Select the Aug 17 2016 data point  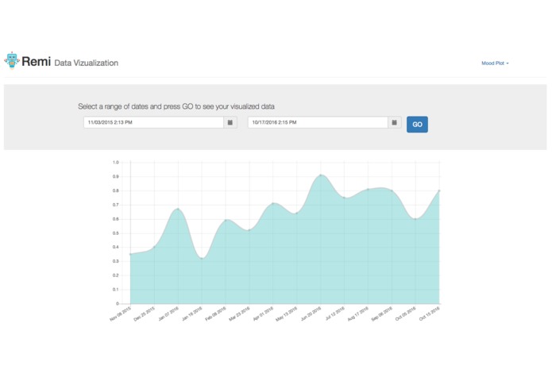pyautogui.click(x=369, y=189)
